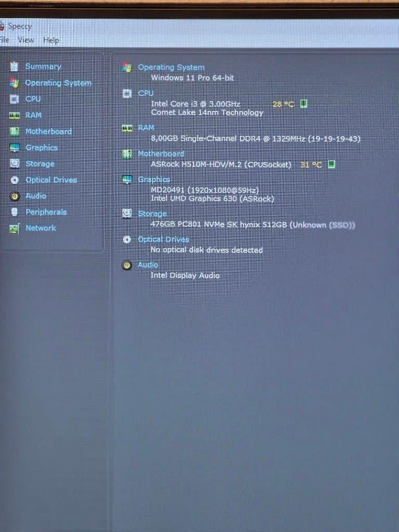Open the Graphics heading link in summary
The image size is (399, 532).
[154, 179]
